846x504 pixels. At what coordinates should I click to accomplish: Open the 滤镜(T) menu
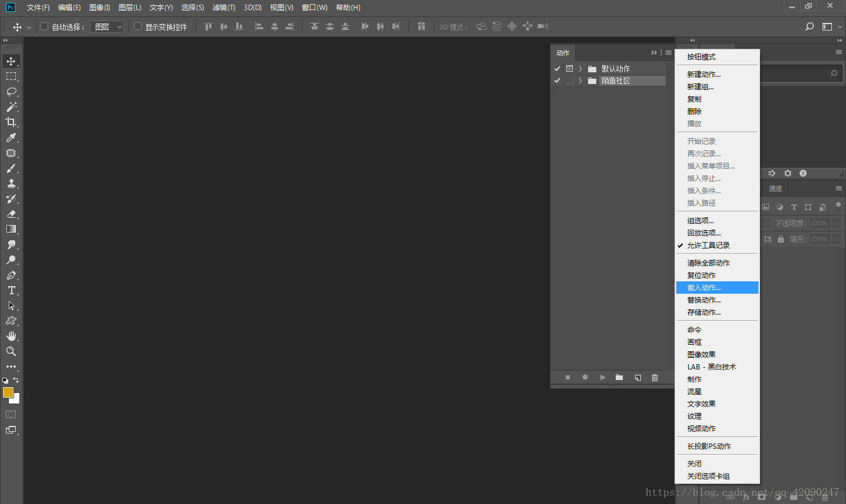224,8
